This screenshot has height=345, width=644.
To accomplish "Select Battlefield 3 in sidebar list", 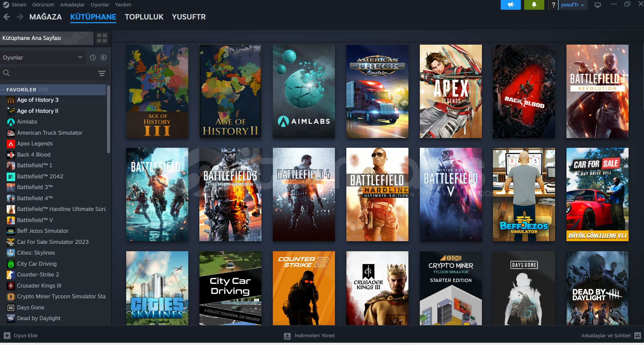I will 54,187.
